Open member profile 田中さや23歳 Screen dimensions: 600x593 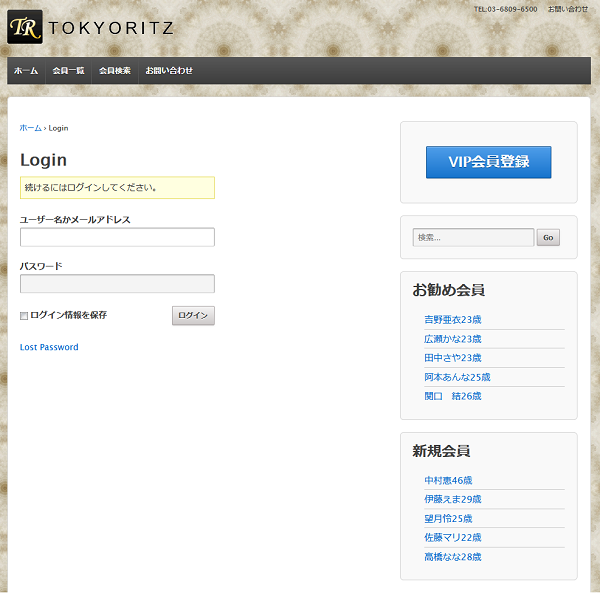pyautogui.click(x=452, y=358)
